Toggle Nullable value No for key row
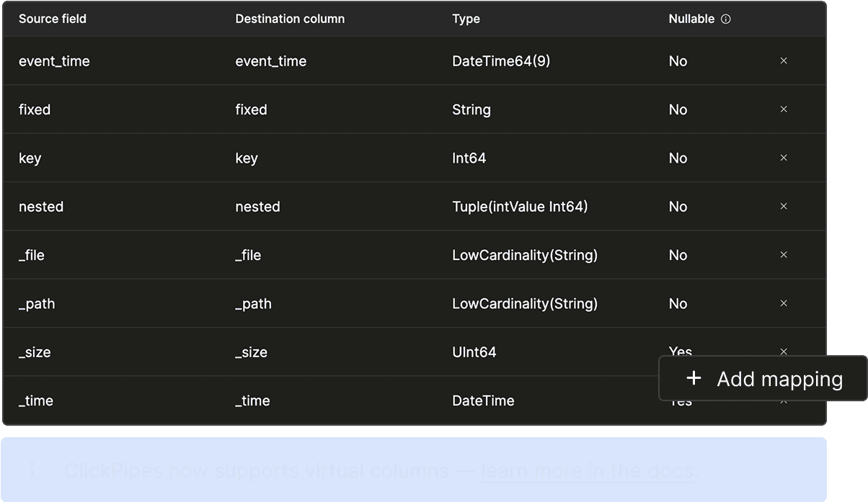 coord(678,158)
